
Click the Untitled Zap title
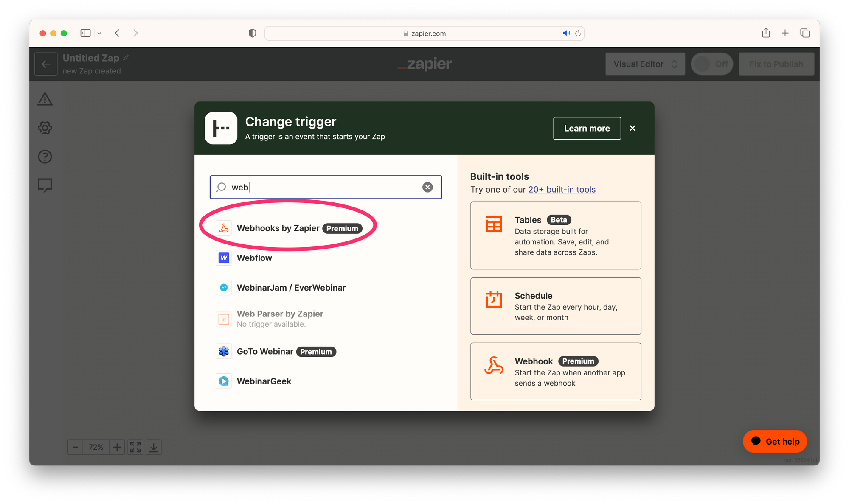click(x=91, y=58)
